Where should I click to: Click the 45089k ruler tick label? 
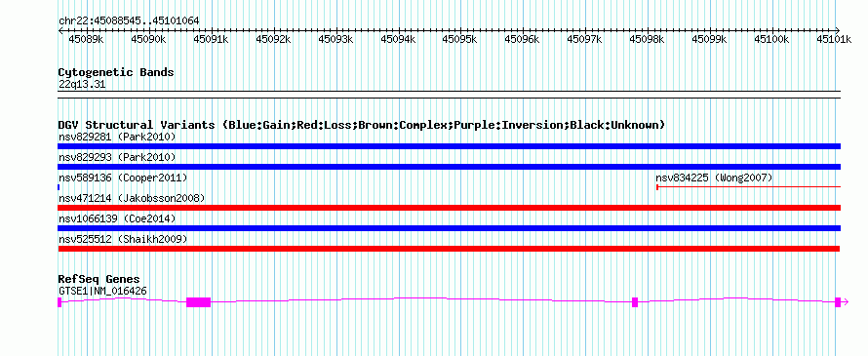tap(86, 39)
